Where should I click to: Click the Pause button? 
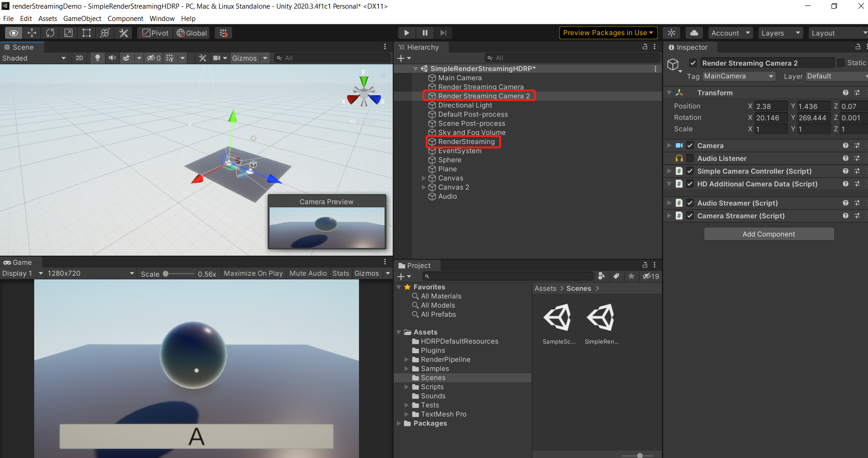coord(425,33)
